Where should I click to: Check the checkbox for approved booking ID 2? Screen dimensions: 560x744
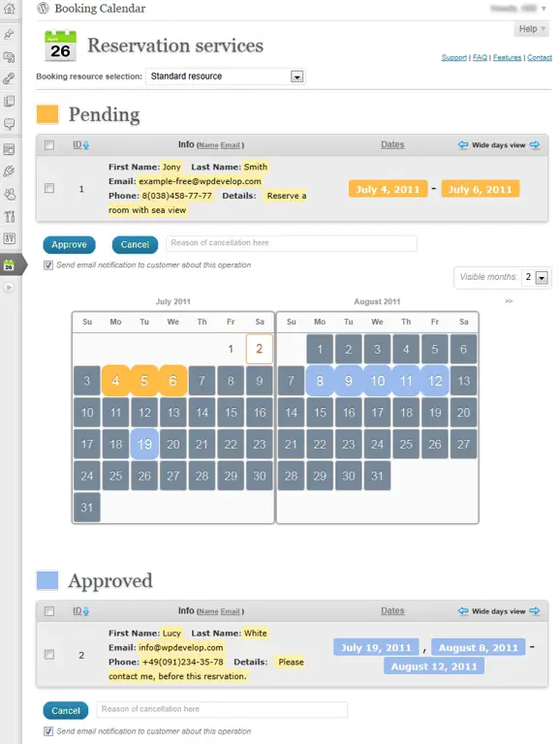49,655
